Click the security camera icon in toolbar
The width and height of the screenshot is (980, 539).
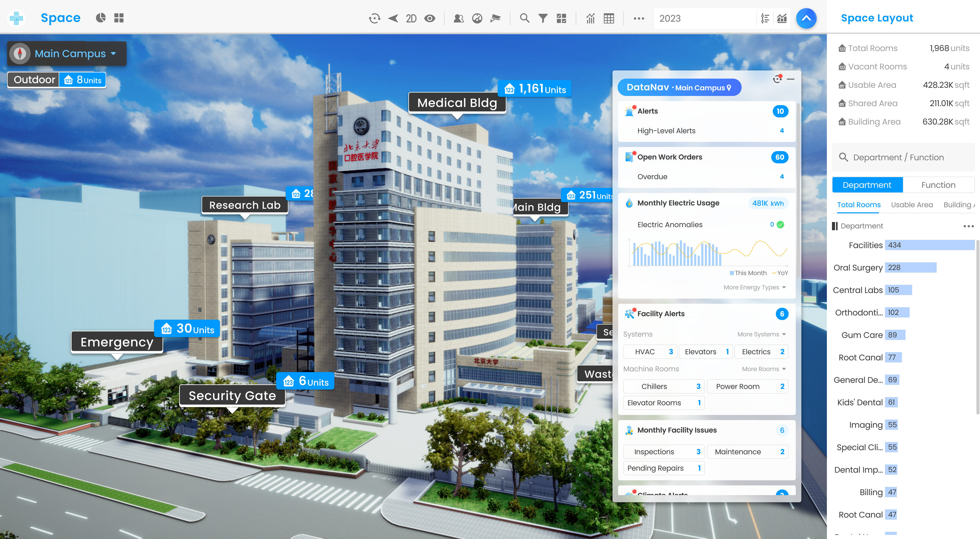495,18
